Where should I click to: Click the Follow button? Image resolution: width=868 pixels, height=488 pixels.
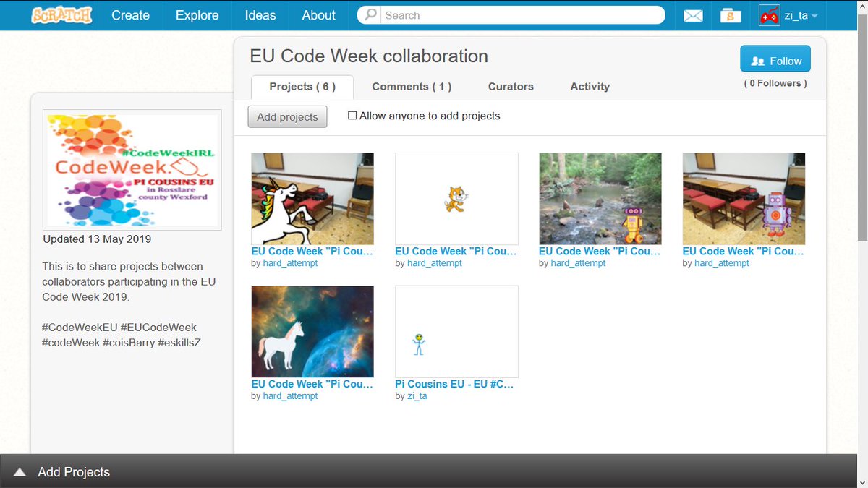point(775,59)
